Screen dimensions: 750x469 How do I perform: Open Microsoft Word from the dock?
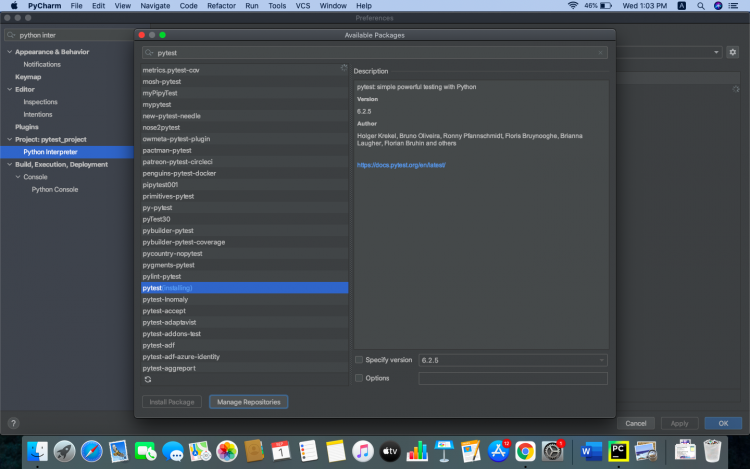[x=591, y=451]
